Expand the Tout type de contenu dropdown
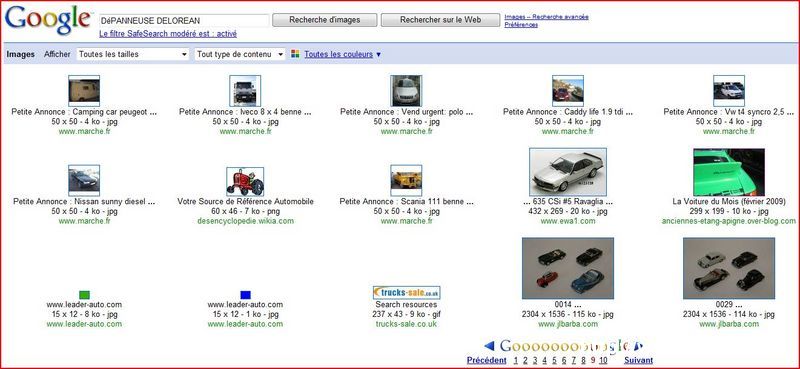 [x=240, y=54]
